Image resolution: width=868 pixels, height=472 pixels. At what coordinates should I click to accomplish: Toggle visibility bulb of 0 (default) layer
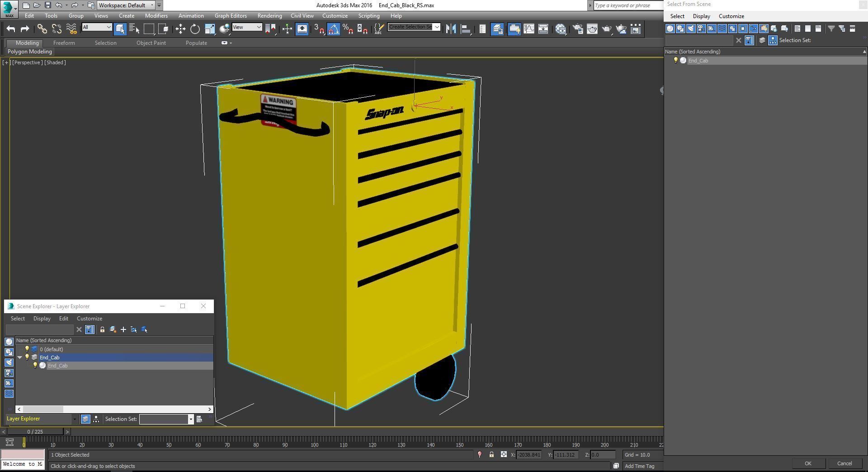coord(27,349)
